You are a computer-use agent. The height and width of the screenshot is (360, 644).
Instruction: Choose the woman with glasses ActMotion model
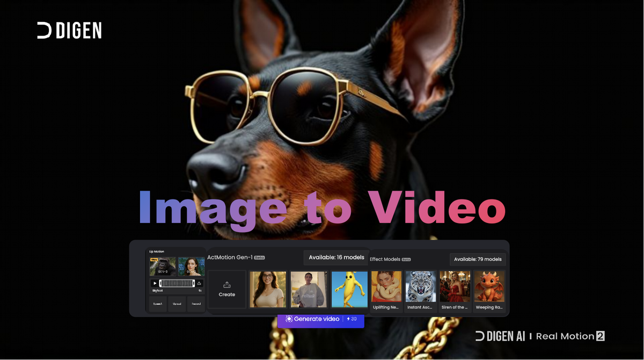pos(268,289)
